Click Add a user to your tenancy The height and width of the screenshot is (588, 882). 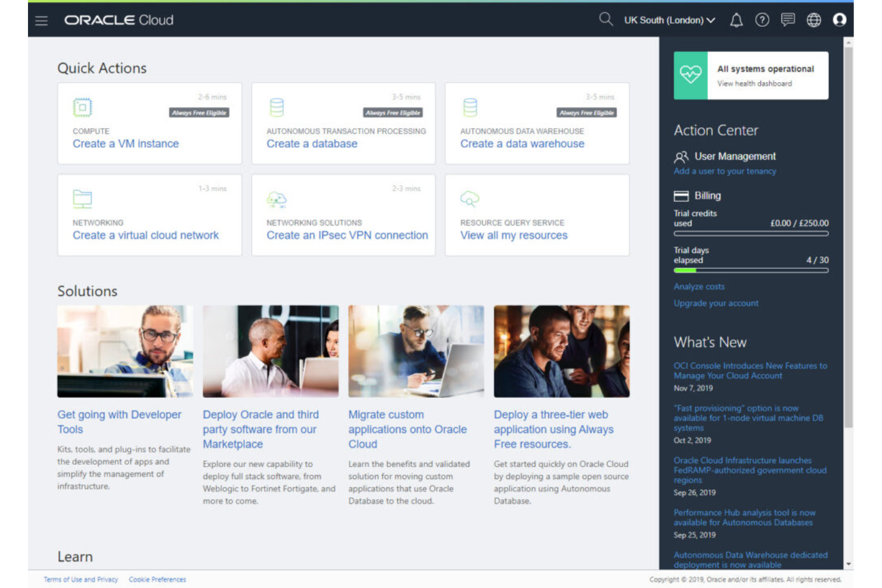725,171
